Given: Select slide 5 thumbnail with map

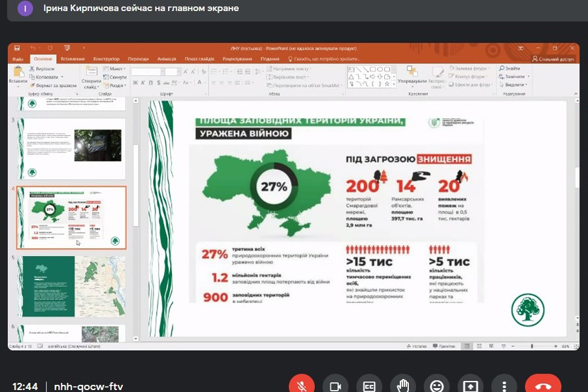Looking at the screenshot, I should point(71,287).
